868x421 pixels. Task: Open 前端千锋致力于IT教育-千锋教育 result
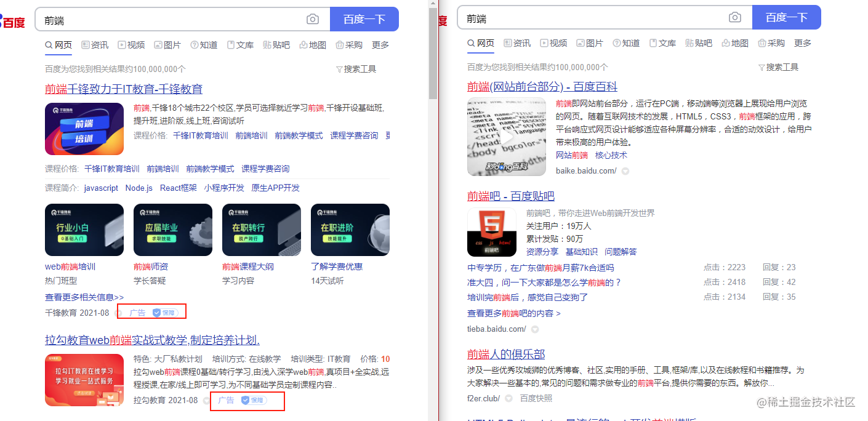tap(124, 89)
